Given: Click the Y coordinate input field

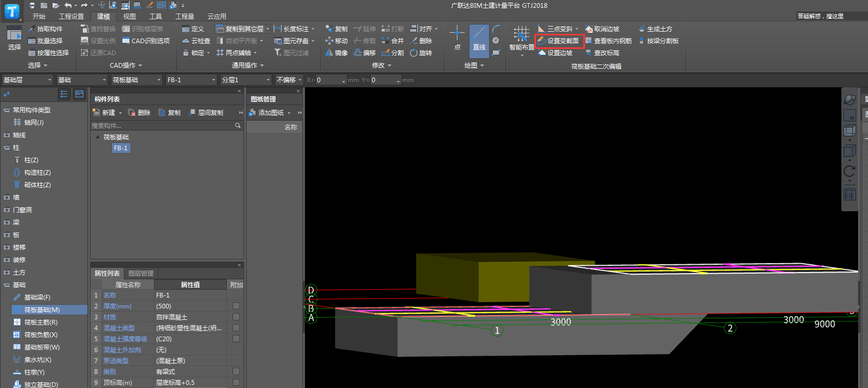Looking at the screenshot, I should [x=385, y=80].
